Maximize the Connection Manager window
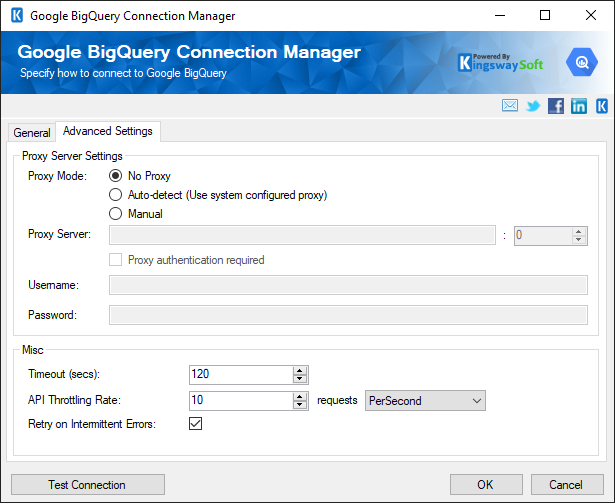This screenshot has height=503, width=615. (545, 16)
